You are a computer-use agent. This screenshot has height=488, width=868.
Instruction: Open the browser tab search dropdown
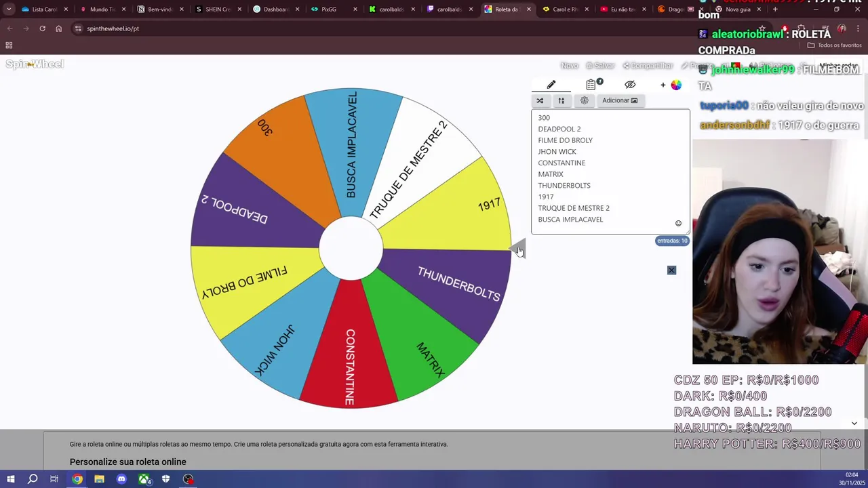click(x=9, y=9)
